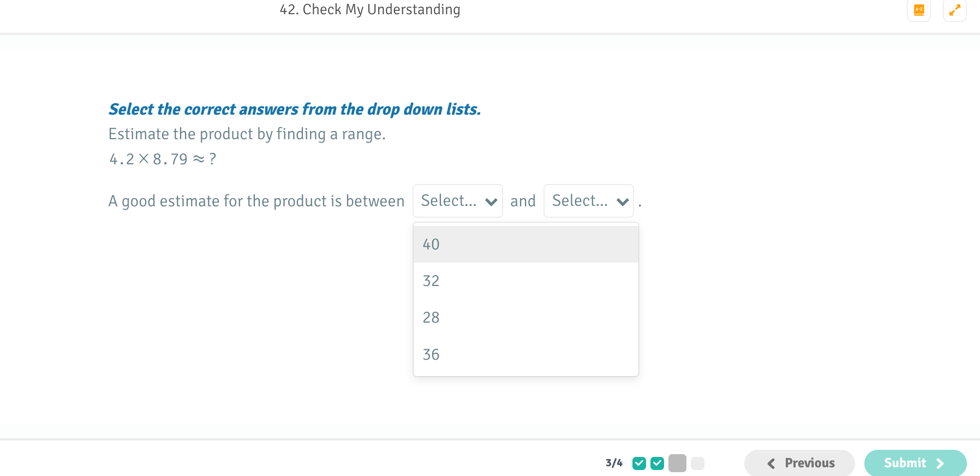Click the Previous button
Screen dimensions: 980x476
click(x=799, y=463)
